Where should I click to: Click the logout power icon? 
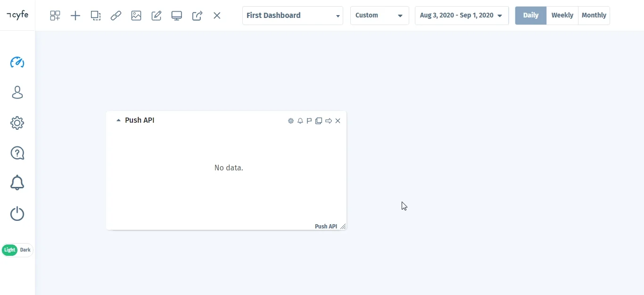pos(17,214)
